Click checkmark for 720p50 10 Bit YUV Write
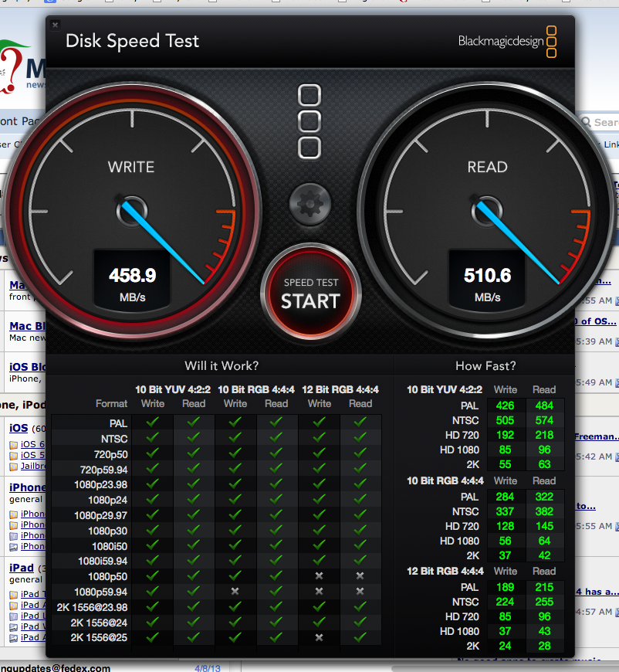 [152, 453]
